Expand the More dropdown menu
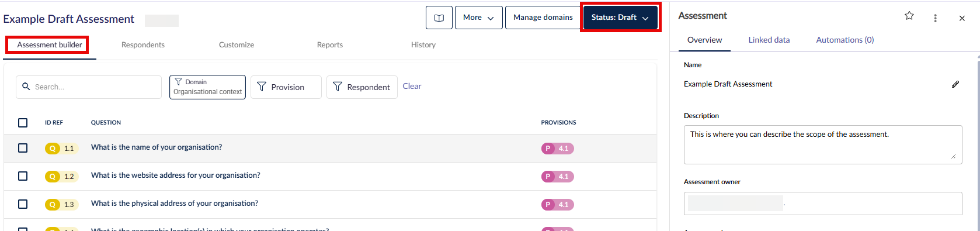 click(x=478, y=18)
